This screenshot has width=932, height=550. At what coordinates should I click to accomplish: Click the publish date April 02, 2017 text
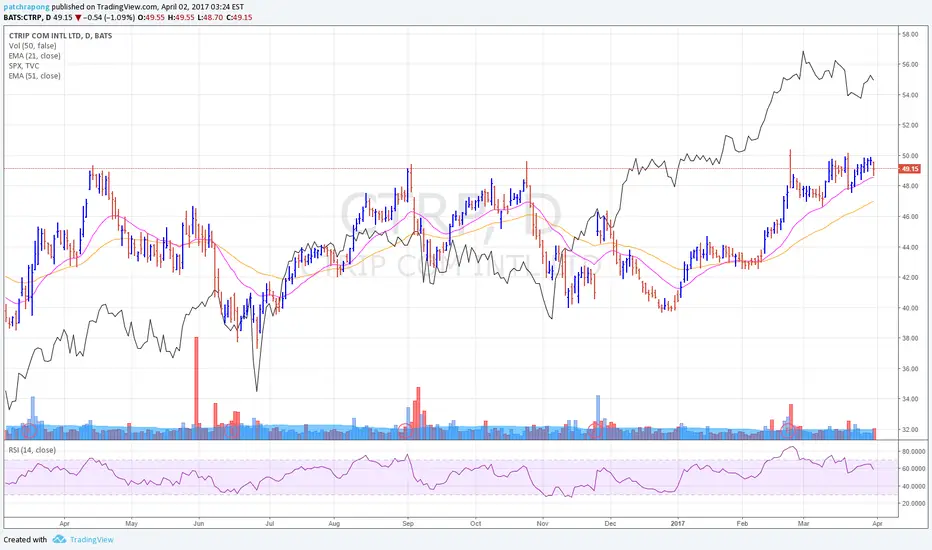pos(189,7)
